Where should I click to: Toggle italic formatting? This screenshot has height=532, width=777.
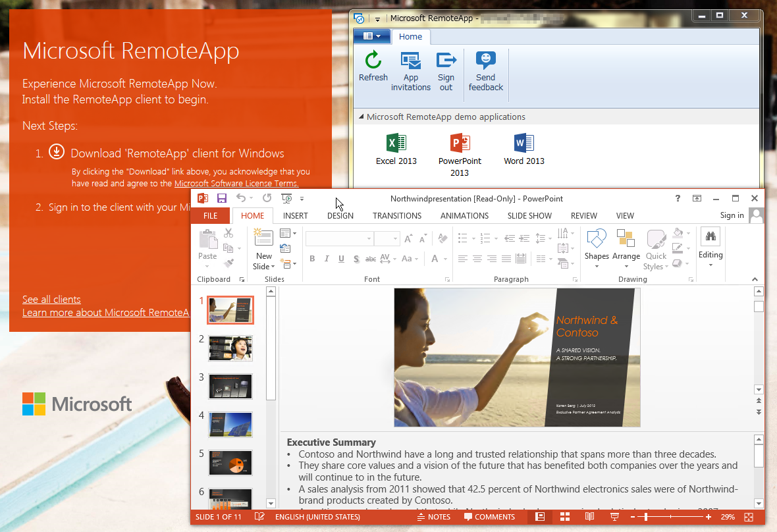(327, 259)
